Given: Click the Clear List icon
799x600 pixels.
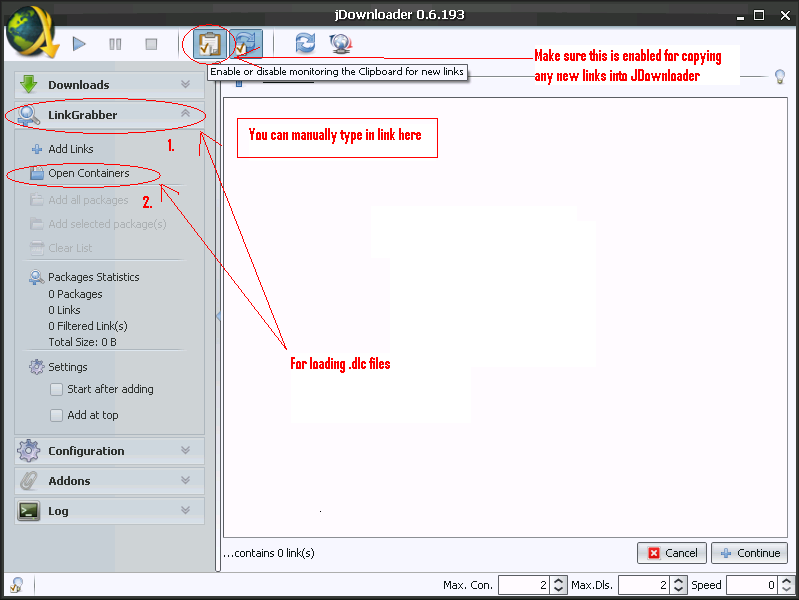Looking at the screenshot, I should click(37, 248).
